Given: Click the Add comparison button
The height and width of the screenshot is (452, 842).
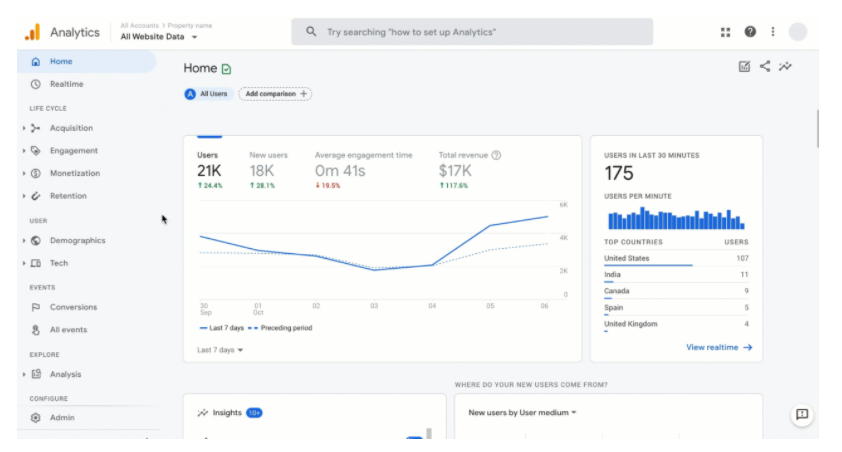Looking at the screenshot, I should [275, 94].
